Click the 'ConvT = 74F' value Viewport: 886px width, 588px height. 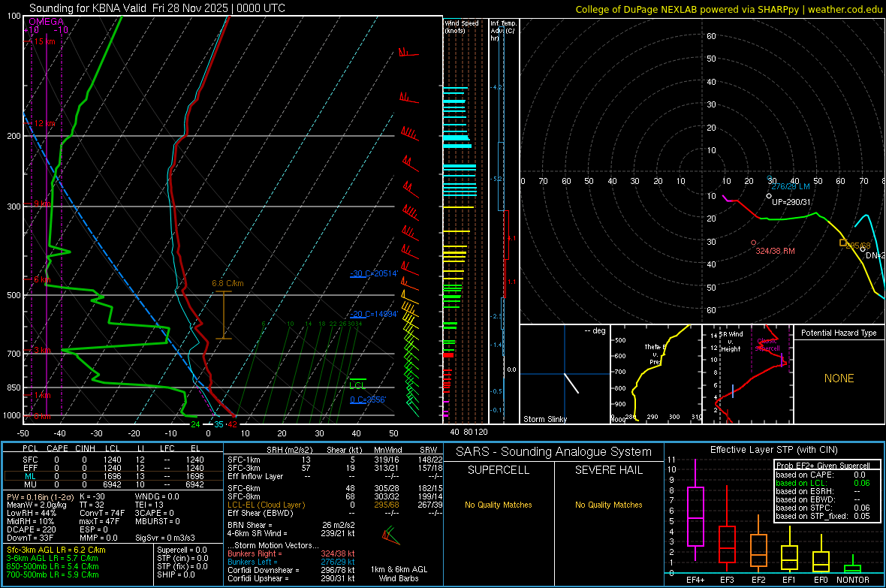click(102, 513)
